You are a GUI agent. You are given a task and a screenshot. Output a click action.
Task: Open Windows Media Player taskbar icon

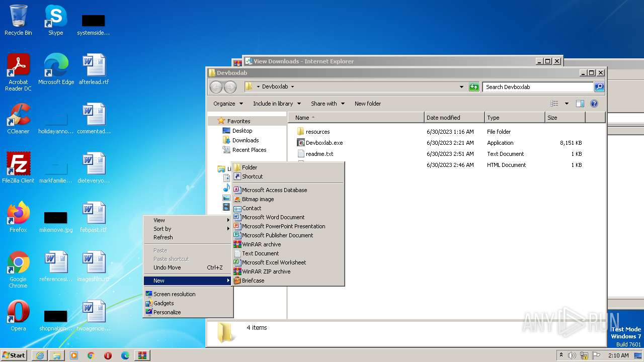coord(74,355)
